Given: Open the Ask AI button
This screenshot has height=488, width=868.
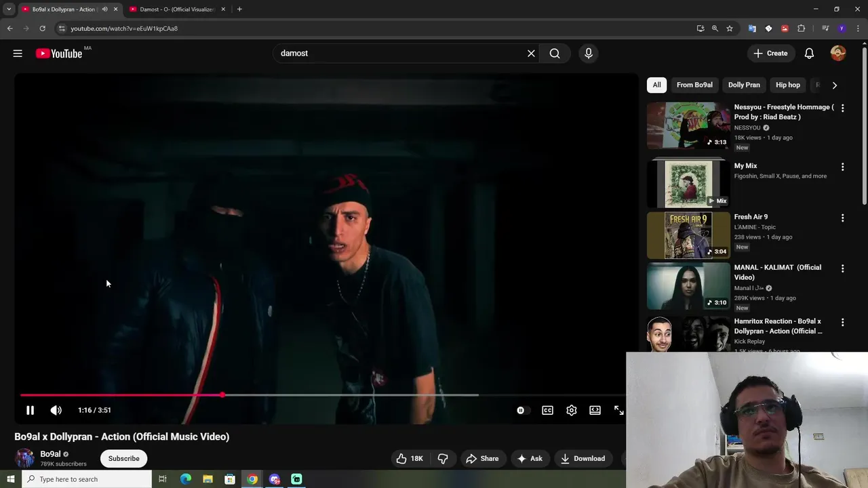Looking at the screenshot, I should pos(530,459).
